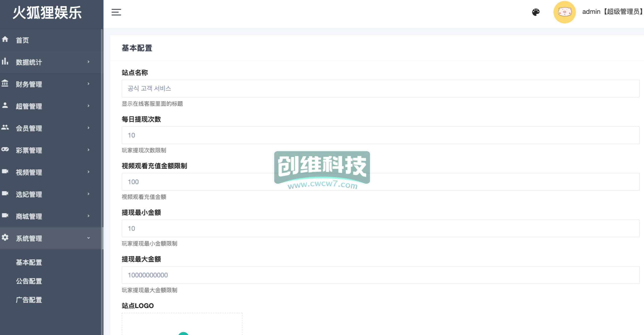The width and height of the screenshot is (644, 335).
Task: Toggle the sidebar with hamburger icon
Action: pos(116,12)
